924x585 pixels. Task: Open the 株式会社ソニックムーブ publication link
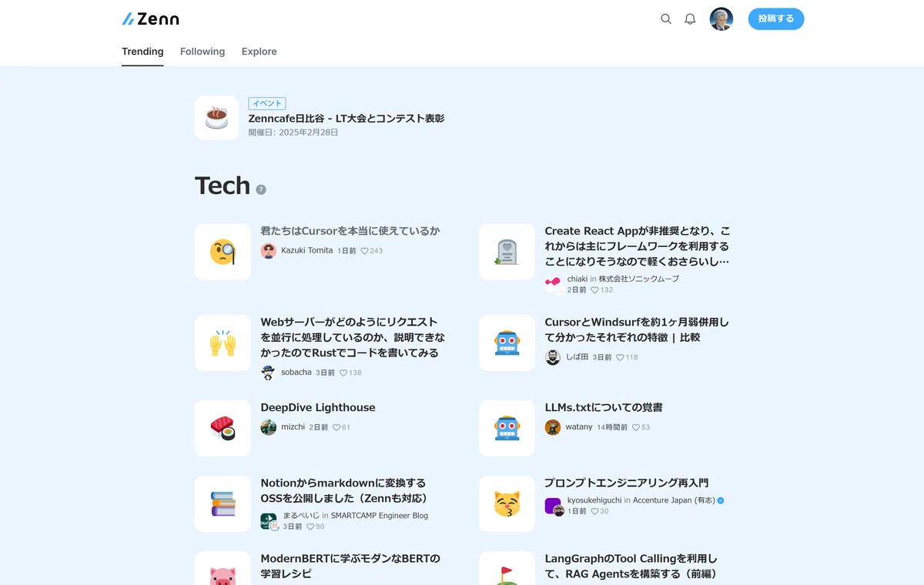click(x=639, y=279)
